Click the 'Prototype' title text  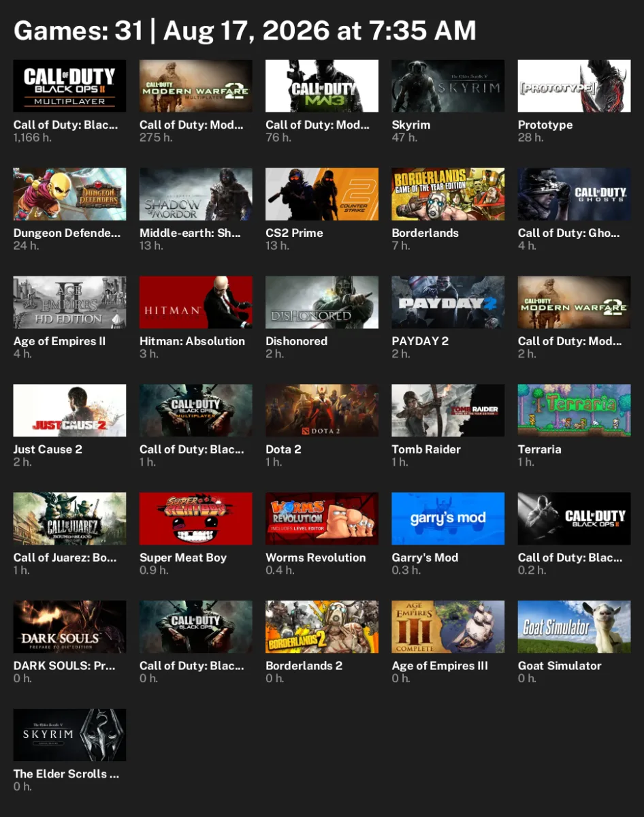coord(545,125)
